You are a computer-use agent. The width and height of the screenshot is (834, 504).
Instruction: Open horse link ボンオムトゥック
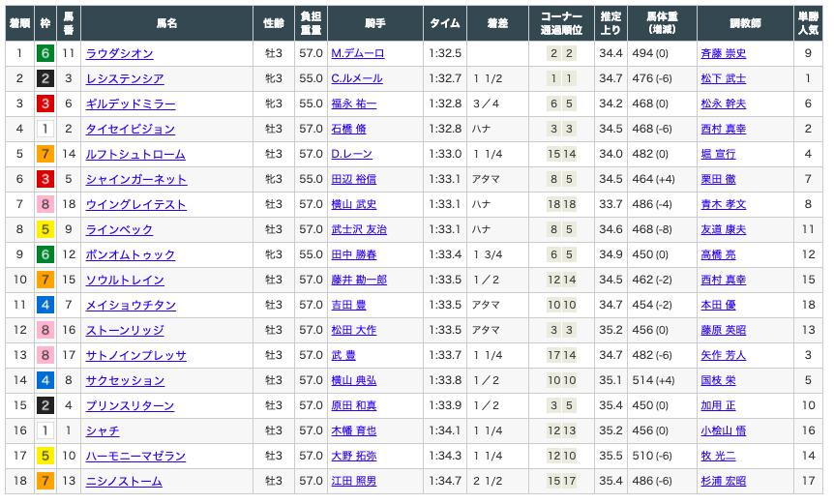(131, 255)
